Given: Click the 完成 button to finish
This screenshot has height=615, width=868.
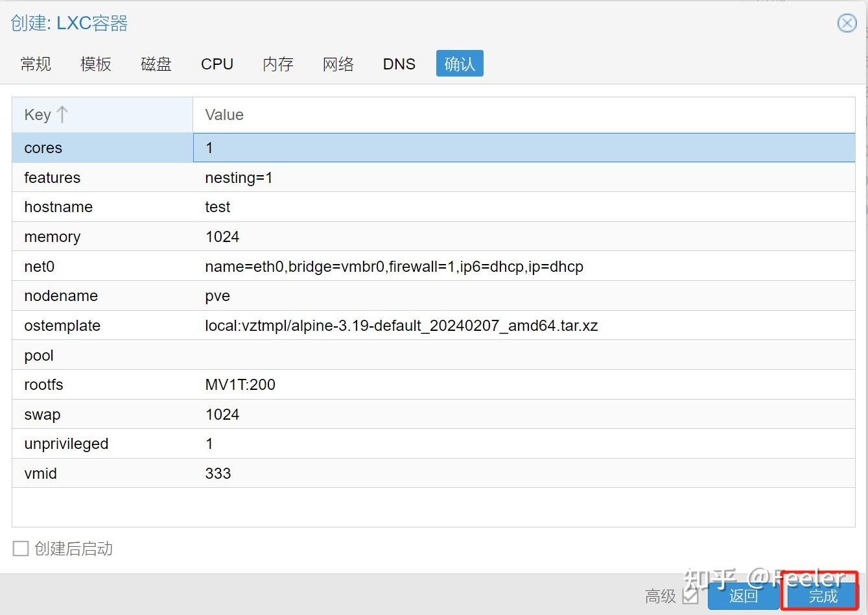Looking at the screenshot, I should pos(821,595).
